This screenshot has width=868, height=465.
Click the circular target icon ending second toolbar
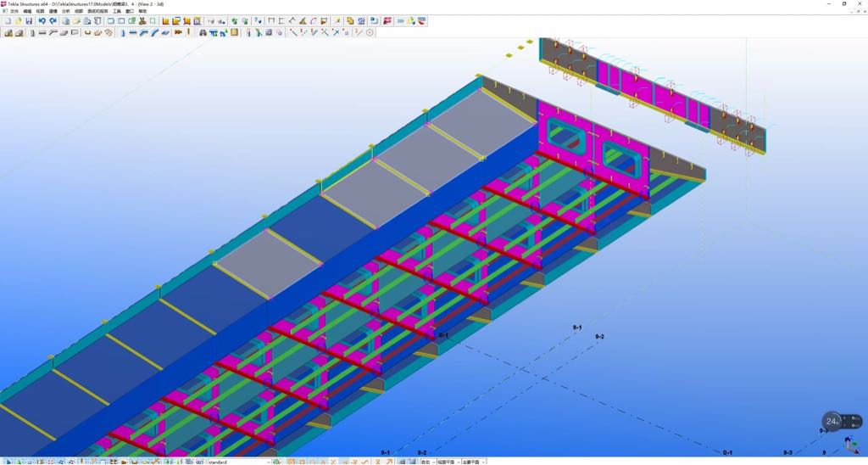(x=370, y=33)
